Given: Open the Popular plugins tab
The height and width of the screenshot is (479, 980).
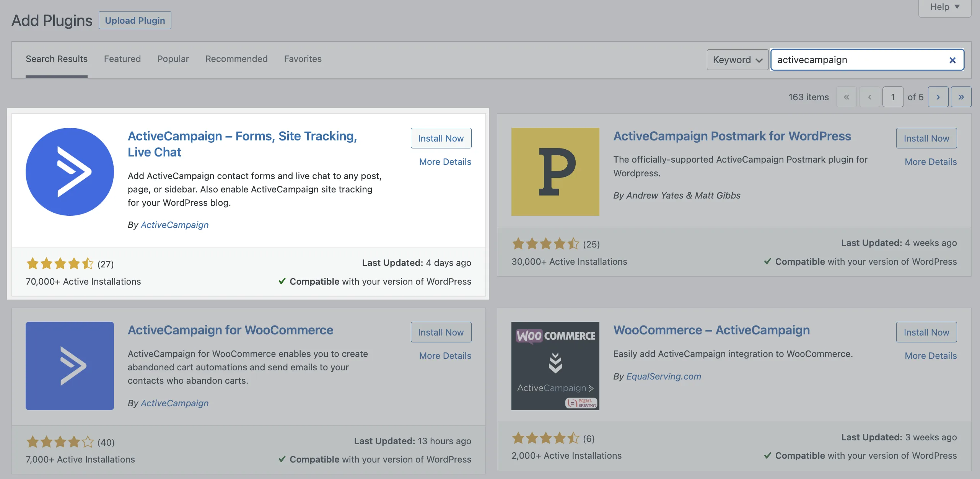Looking at the screenshot, I should (x=173, y=59).
